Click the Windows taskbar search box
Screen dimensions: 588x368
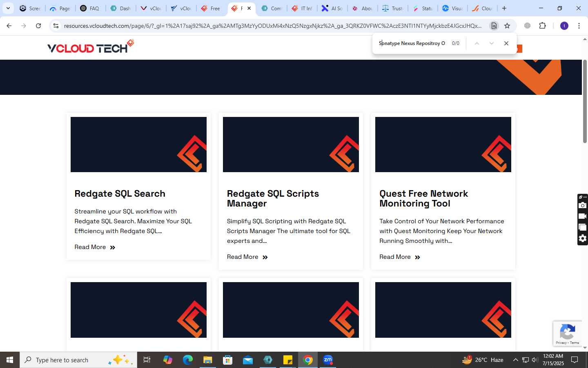pyautogui.click(x=78, y=360)
